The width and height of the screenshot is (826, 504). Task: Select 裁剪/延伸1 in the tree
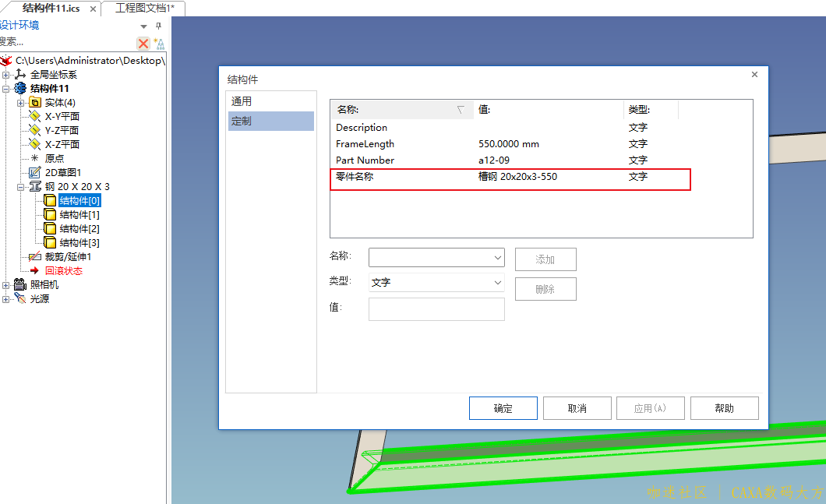coord(68,256)
